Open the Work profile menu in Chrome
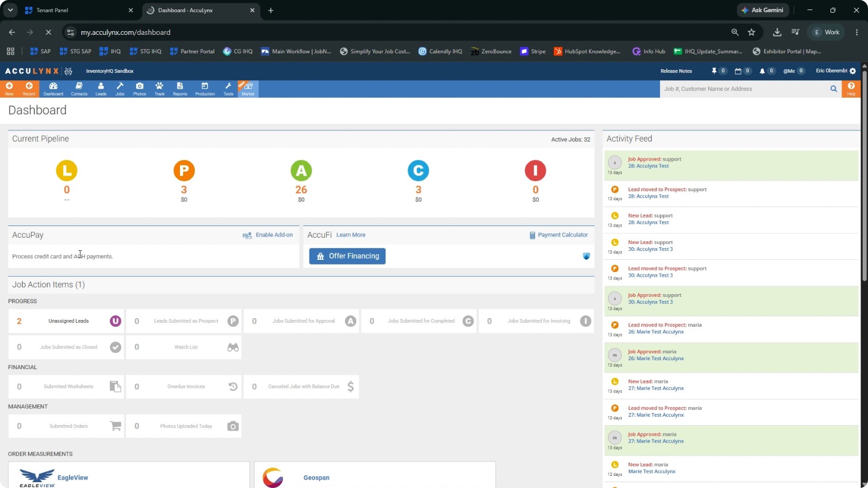Viewport: 868px width, 488px height. (827, 32)
